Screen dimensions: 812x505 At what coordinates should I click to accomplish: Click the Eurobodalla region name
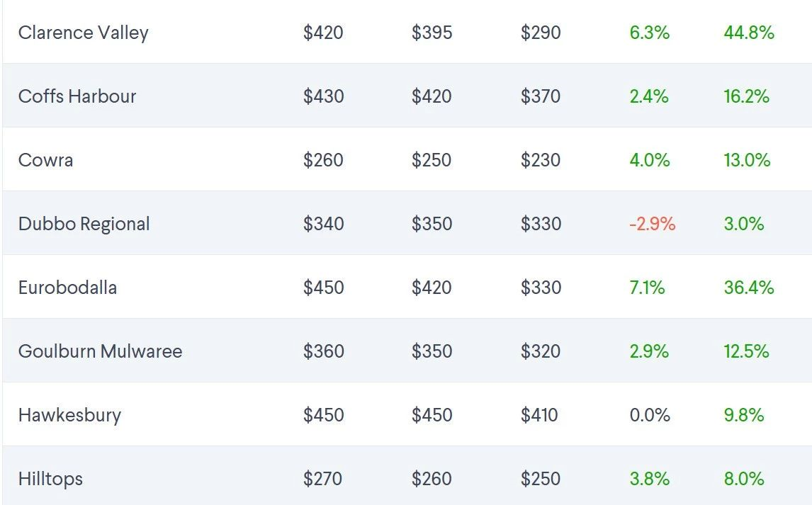tap(67, 288)
